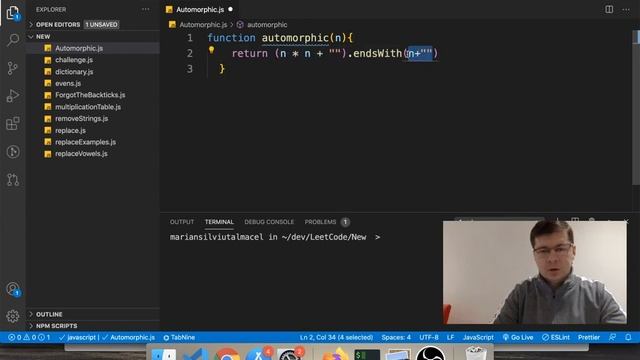Open the Accounts menu icon
The image size is (640, 360).
click(x=13, y=289)
